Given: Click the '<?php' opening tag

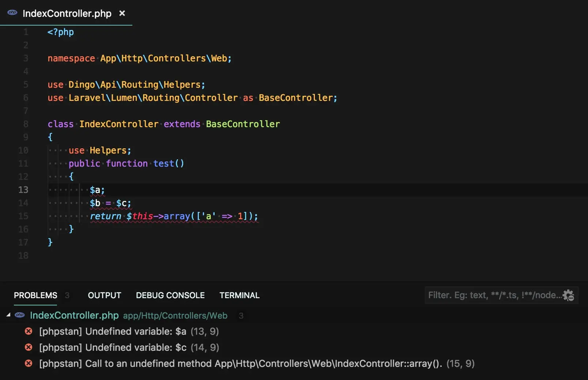Looking at the screenshot, I should [61, 32].
